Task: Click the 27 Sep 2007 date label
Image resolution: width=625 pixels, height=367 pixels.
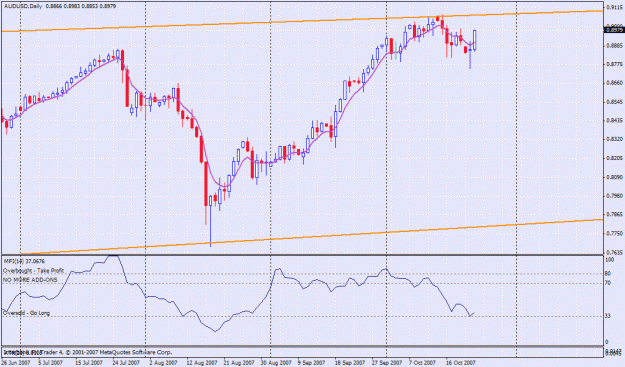Action: coord(386,363)
